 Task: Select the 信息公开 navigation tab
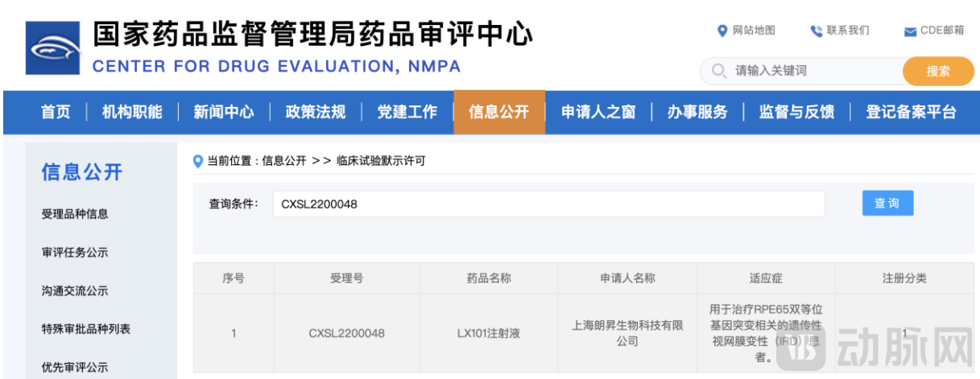click(499, 112)
